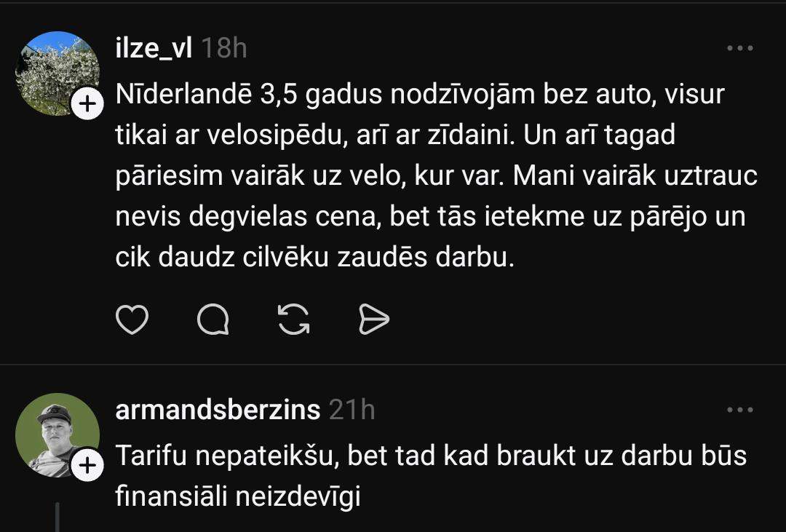Click the words 'finansiāli neizdevīgi' in the reply
This screenshot has height=532, width=786.
coord(238,497)
